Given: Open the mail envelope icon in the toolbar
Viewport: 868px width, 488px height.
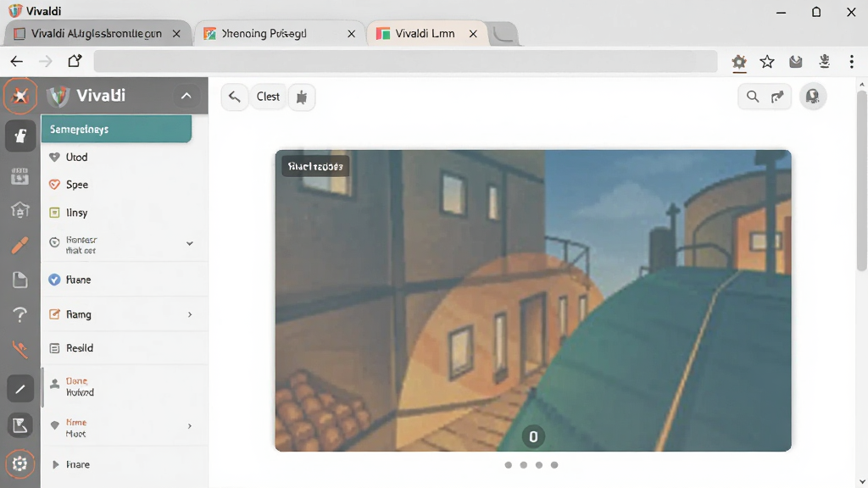Looking at the screenshot, I should 795,62.
